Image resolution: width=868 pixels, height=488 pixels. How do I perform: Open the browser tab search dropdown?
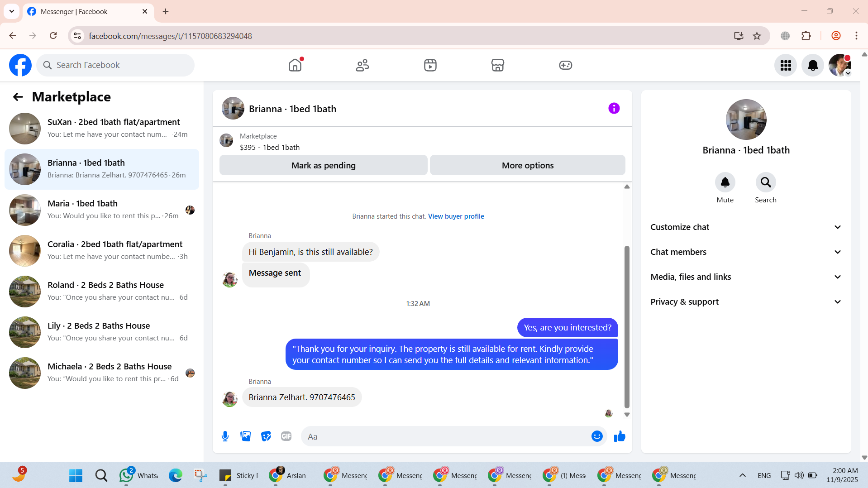tap(12, 11)
